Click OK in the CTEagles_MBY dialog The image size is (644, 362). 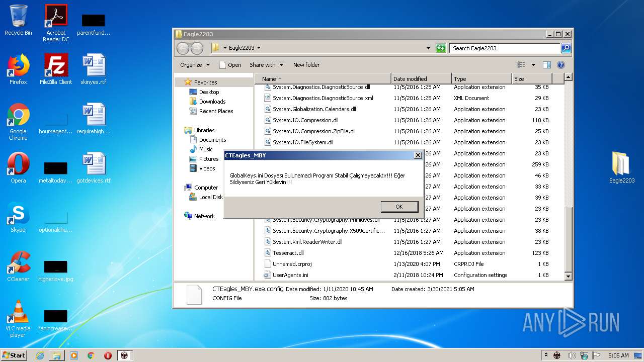[399, 207]
